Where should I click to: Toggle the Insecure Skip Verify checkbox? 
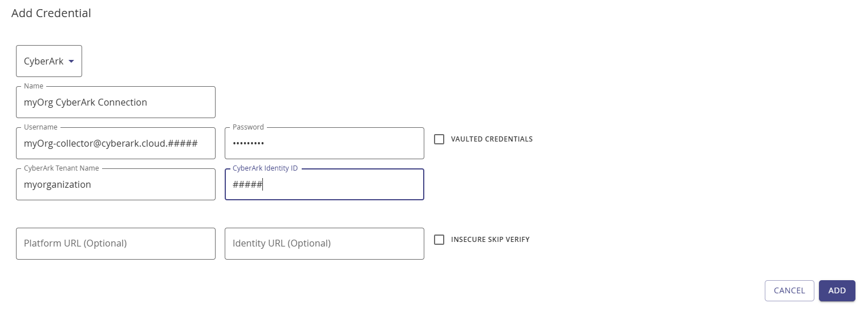pyautogui.click(x=439, y=240)
